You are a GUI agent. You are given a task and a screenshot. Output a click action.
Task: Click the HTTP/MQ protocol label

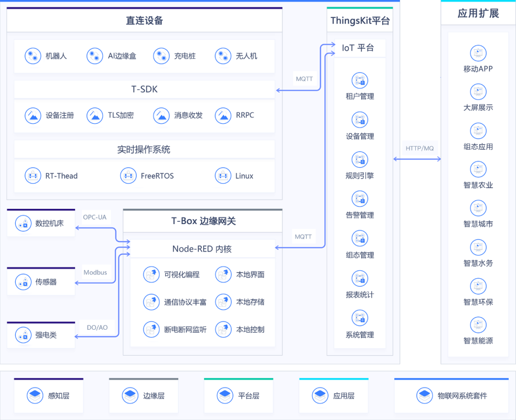pyautogui.click(x=419, y=148)
